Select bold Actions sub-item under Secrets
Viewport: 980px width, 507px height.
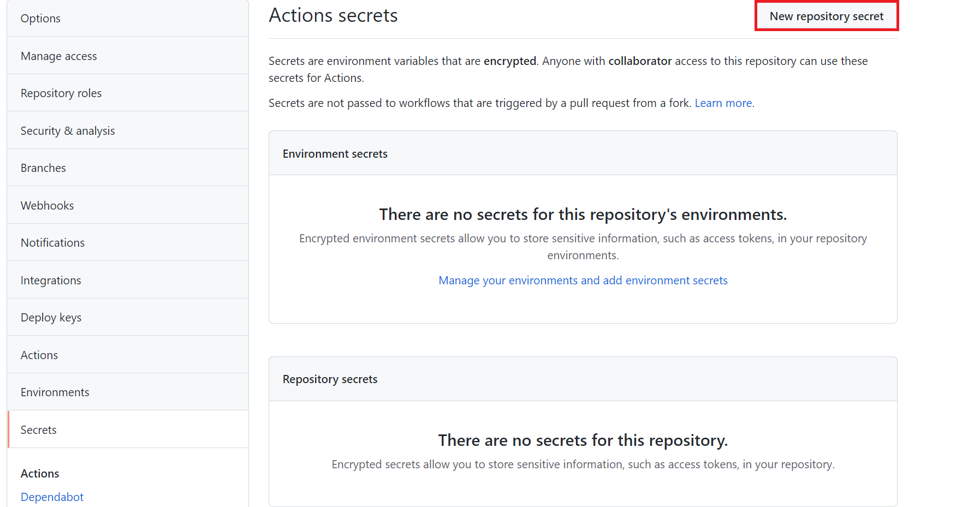40,474
